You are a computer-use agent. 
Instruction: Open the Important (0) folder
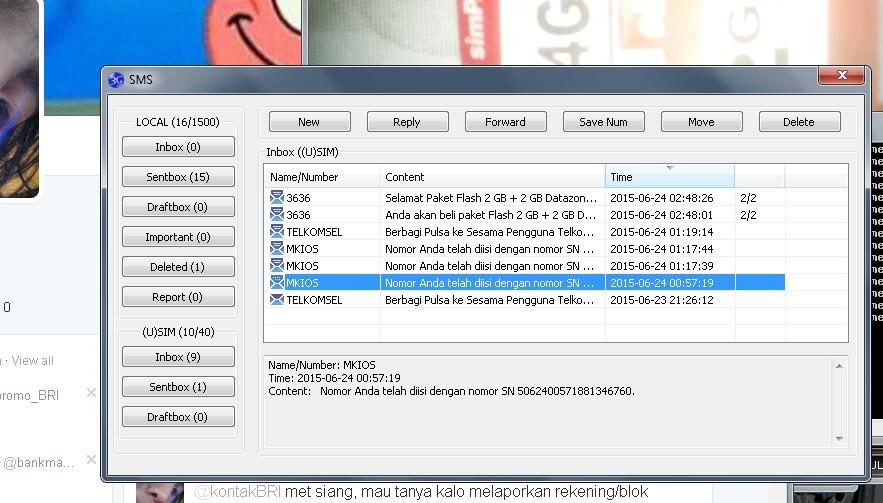(178, 237)
